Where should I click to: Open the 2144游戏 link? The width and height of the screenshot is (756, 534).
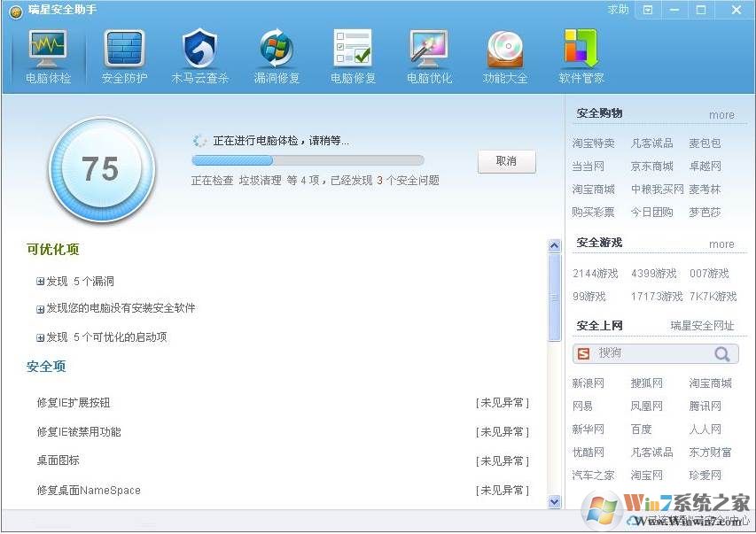click(x=595, y=274)
